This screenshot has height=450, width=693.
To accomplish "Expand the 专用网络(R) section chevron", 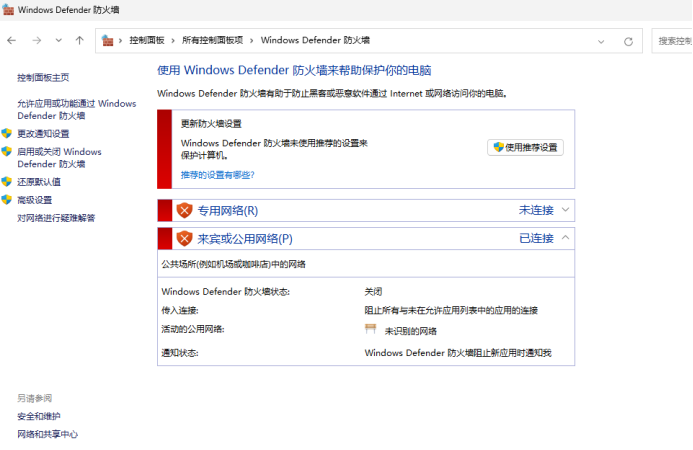I will [x=565, y=210].
